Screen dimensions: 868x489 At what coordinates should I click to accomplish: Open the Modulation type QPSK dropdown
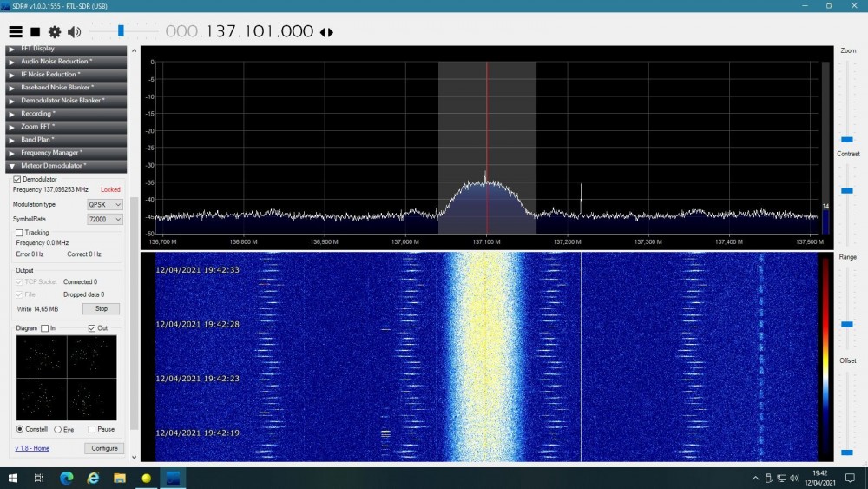tap(105, 204)
